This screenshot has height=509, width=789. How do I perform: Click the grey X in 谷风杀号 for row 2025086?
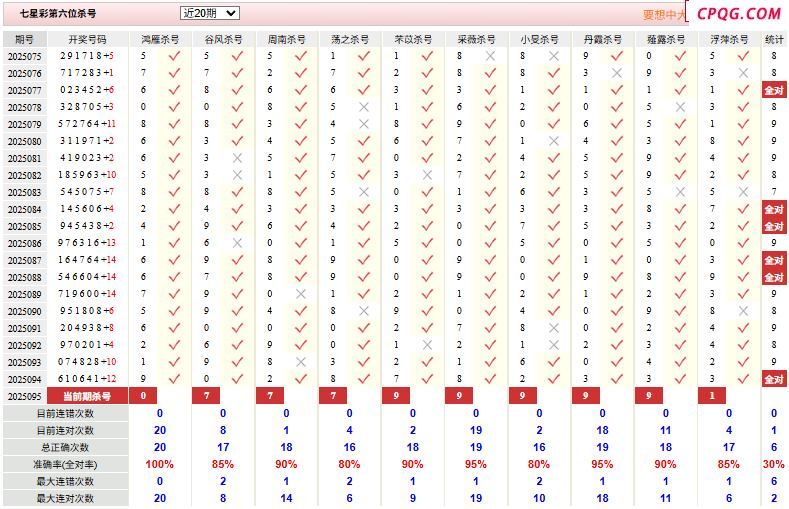[x=238, y=243]
